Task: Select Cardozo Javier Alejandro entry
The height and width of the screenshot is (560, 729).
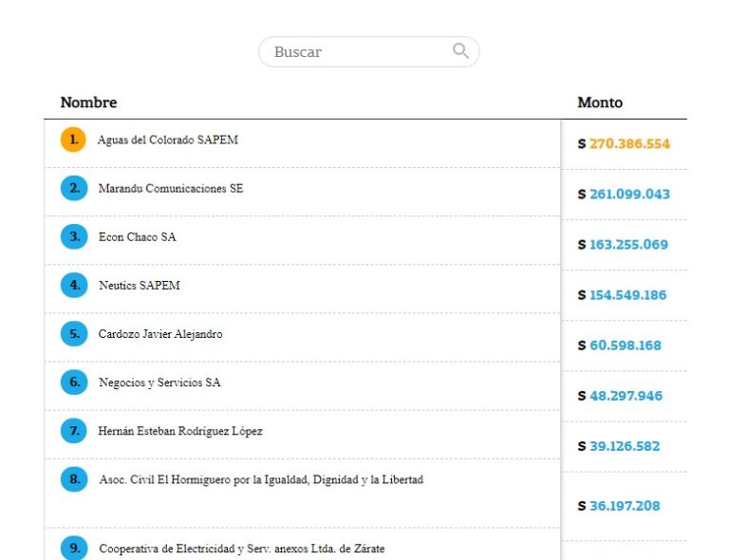Action: coord(160,334)
